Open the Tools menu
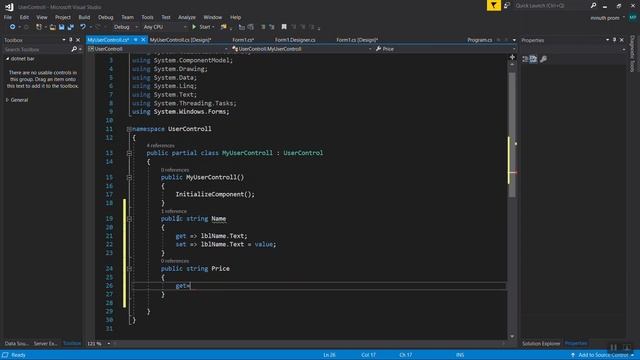The width and height of the screenshot is (640, 360). click(x=147, y=17)
